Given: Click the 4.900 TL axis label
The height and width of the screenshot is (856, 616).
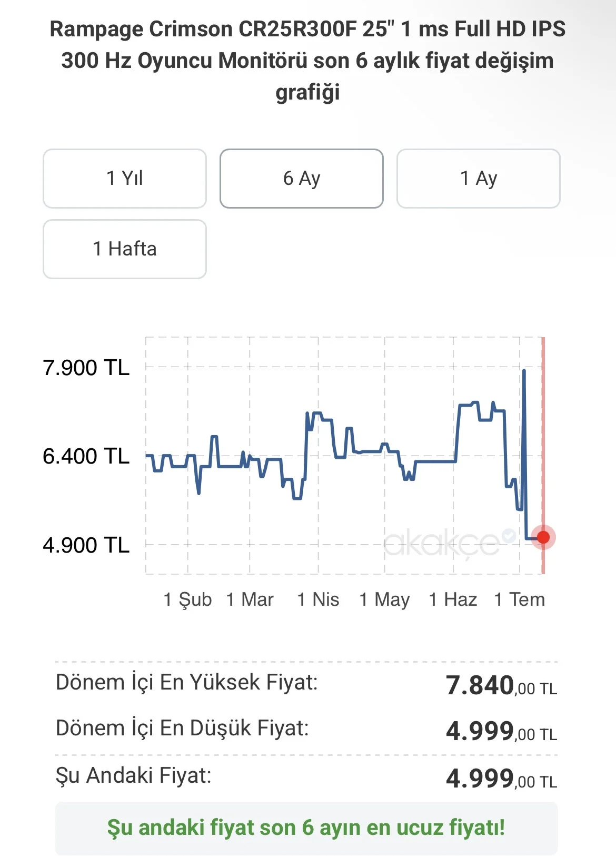Looking at the screenshot, I should pyautogui.click(x=86, y=545).
